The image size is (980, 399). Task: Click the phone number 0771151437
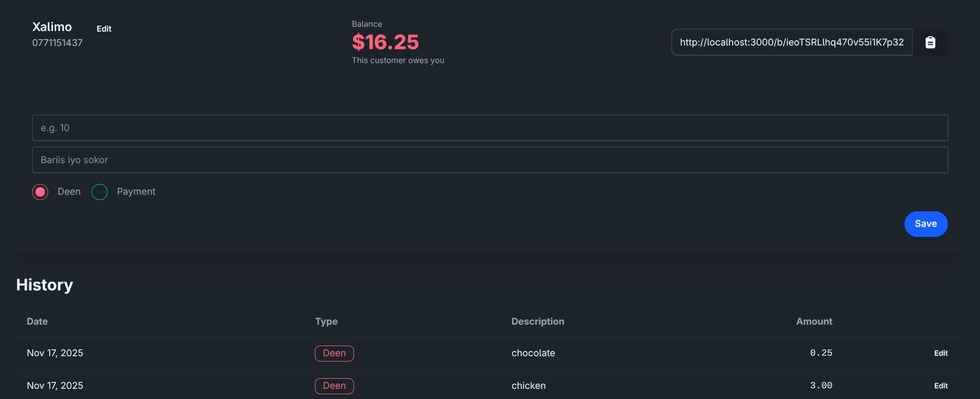tap(57, 43)
